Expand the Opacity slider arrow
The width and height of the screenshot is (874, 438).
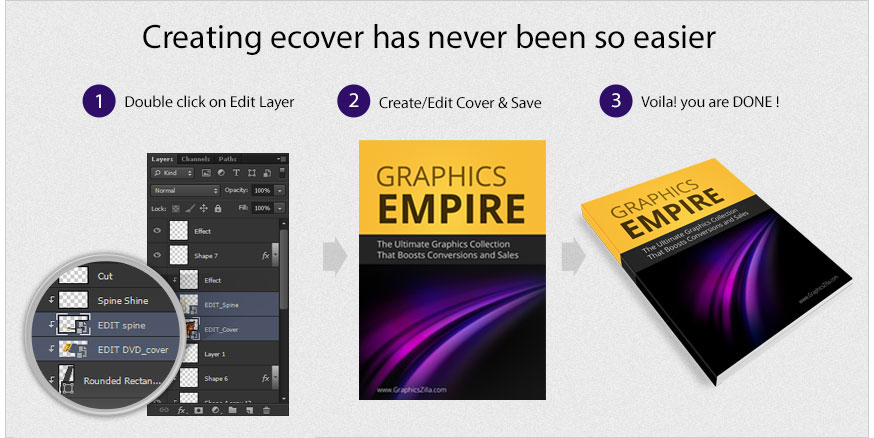(280, 190)
